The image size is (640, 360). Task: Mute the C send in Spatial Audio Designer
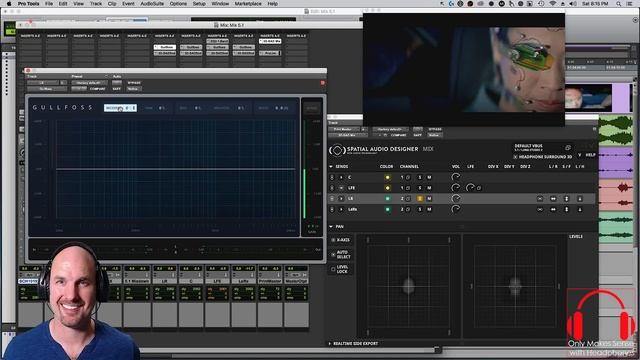pyautogui.click(x=429, y=178)
